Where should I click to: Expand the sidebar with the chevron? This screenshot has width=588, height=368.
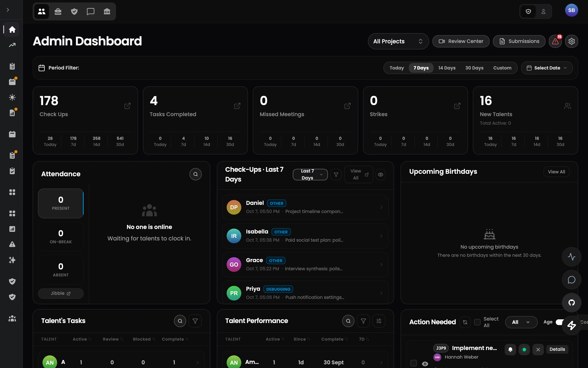point(8,10)
